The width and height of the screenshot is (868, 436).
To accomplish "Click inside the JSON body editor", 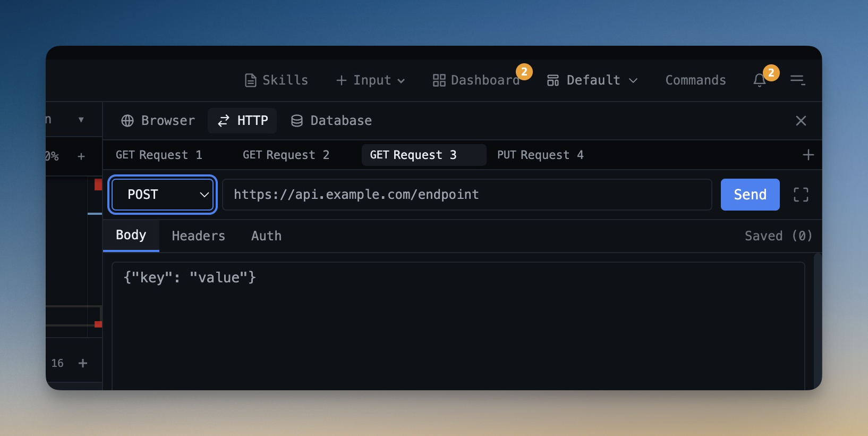I will [x=457, y=324].
